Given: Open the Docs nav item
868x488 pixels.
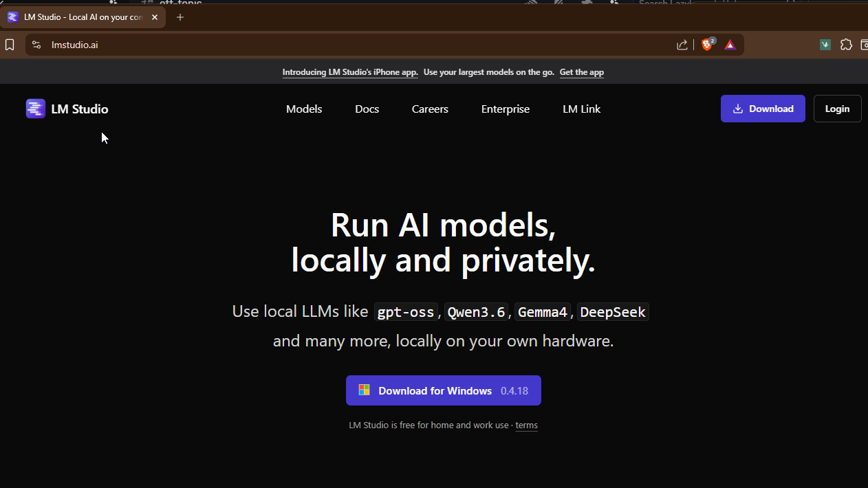Looking at the screenshot, I should click(367, 109).
